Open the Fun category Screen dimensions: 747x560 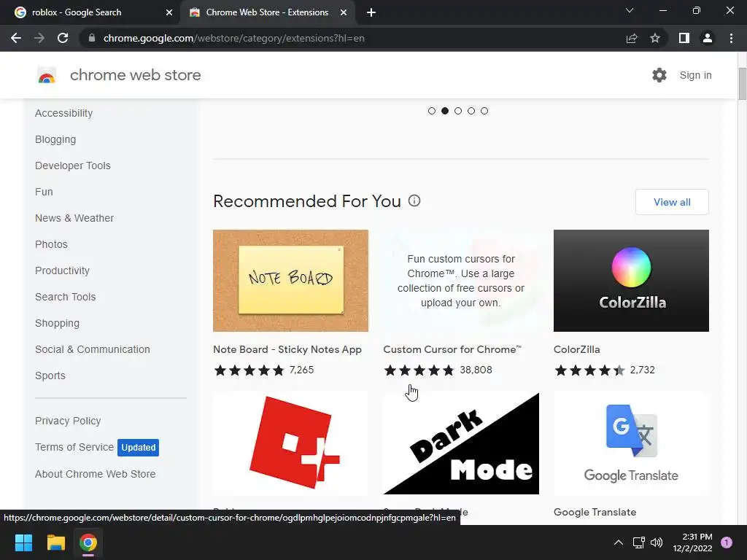[44, 192]
